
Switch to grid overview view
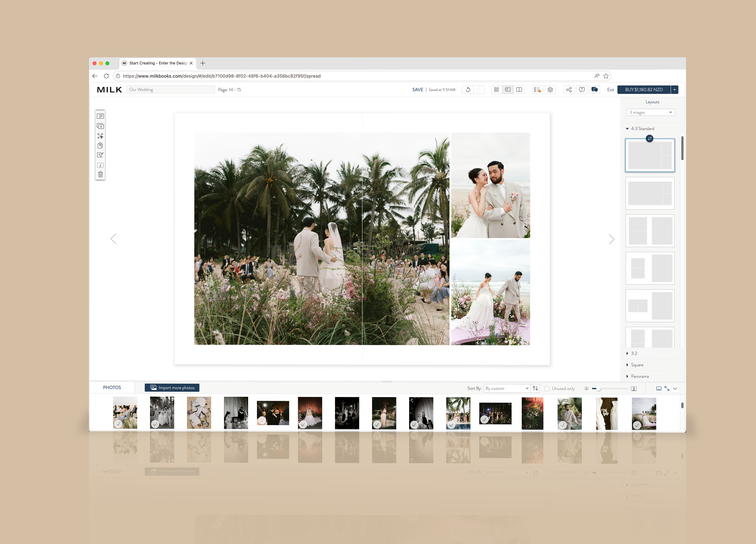(496, 90)
